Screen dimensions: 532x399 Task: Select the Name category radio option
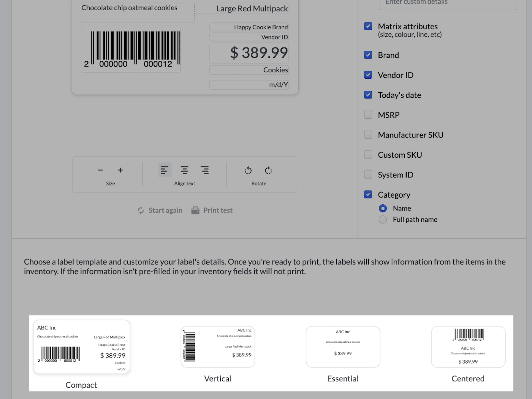pos(383,208)
